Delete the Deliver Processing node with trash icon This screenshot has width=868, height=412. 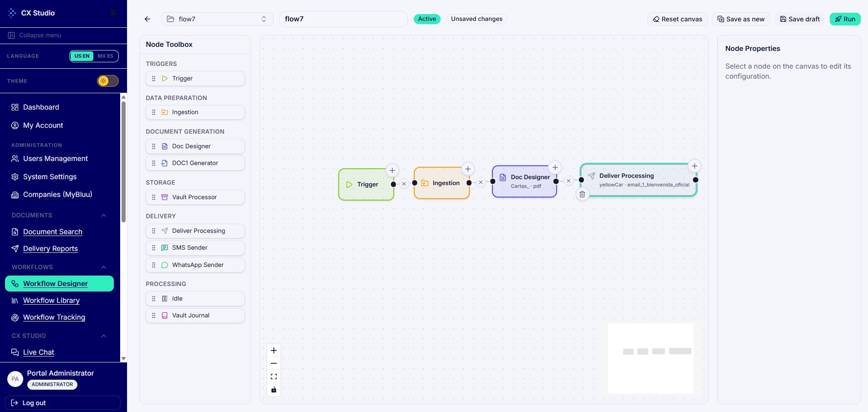tap(582, 194)
